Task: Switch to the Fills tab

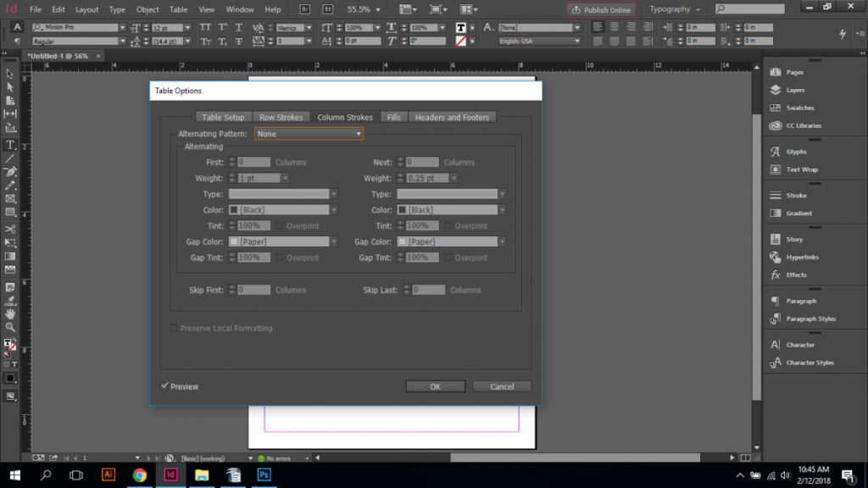Action: coord(393,117)
